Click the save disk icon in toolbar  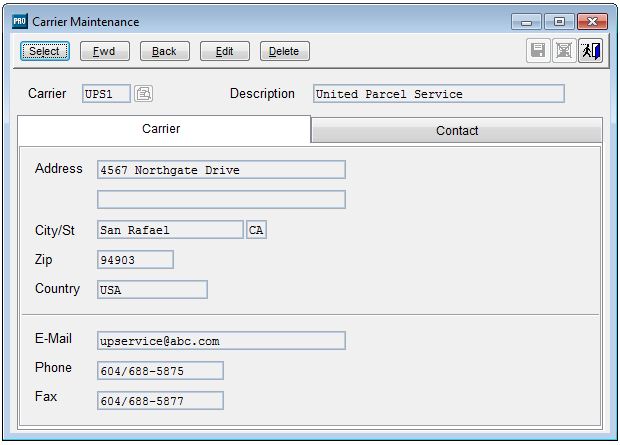coord(538,51)
